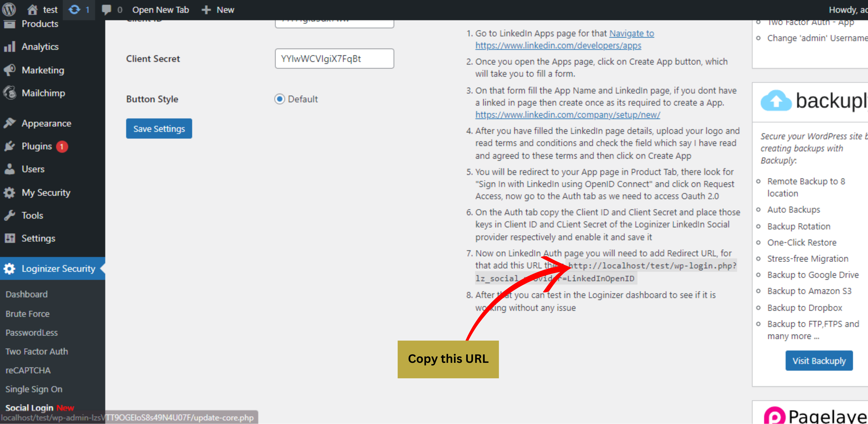The width and height of the screenshot is (868, 424).
Task: Click the Plugins update count badge
Action: 62,147
